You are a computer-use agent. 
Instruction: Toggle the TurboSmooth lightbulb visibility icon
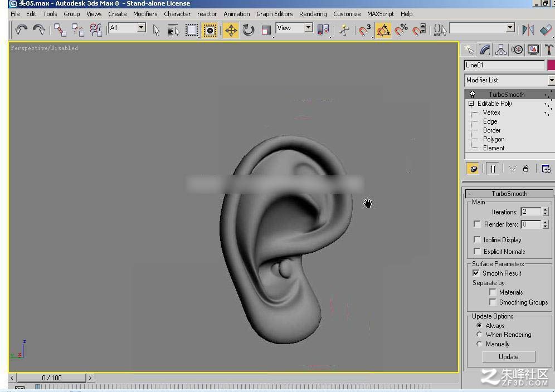[x=472, y=95]
